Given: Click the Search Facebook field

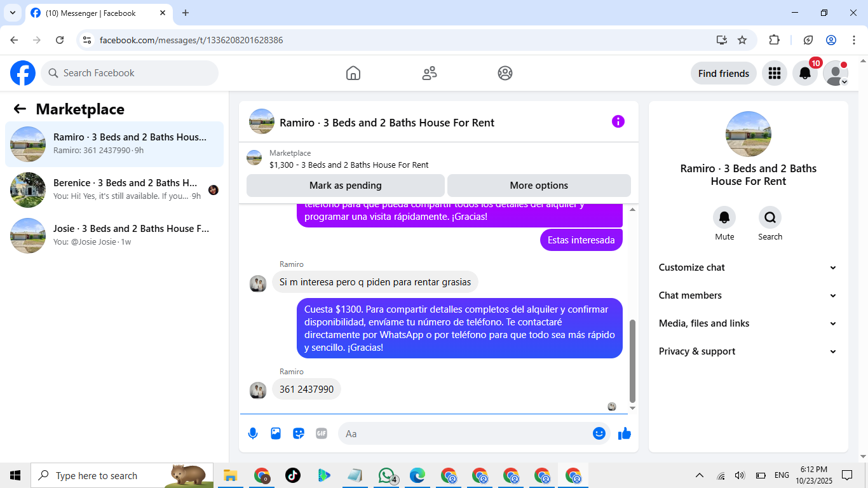Looking at the screenshot, I should (130, 73).
